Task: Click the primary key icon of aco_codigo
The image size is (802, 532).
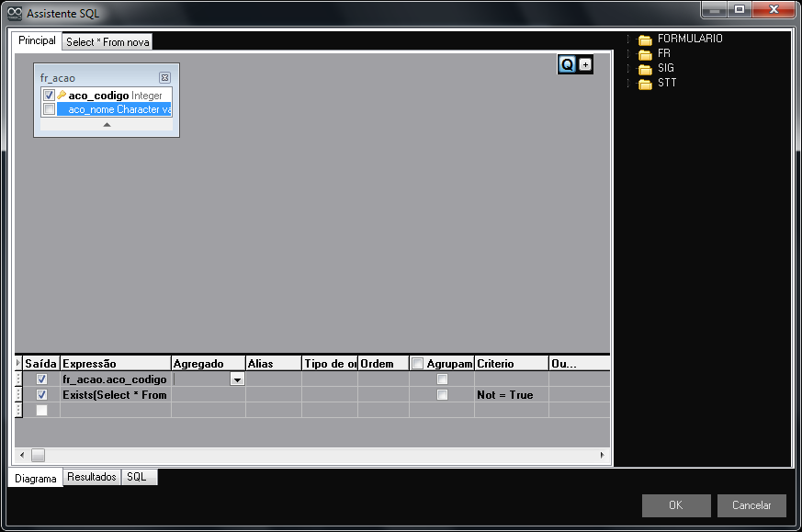Action: [62, 96]
